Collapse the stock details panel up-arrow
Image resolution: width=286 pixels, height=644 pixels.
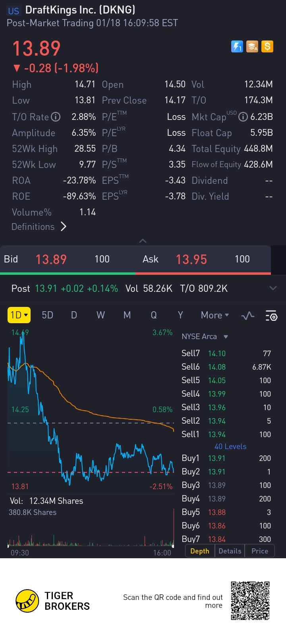(x=143, y=241)
